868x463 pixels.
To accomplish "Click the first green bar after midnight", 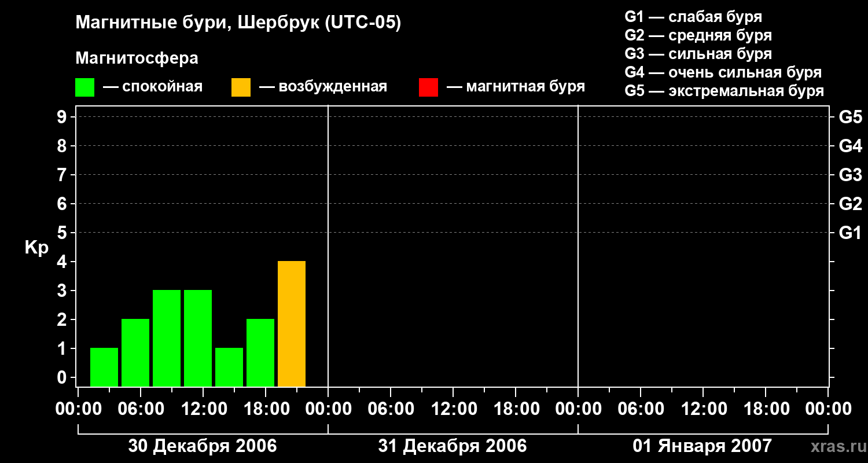I will coord(104,367).
